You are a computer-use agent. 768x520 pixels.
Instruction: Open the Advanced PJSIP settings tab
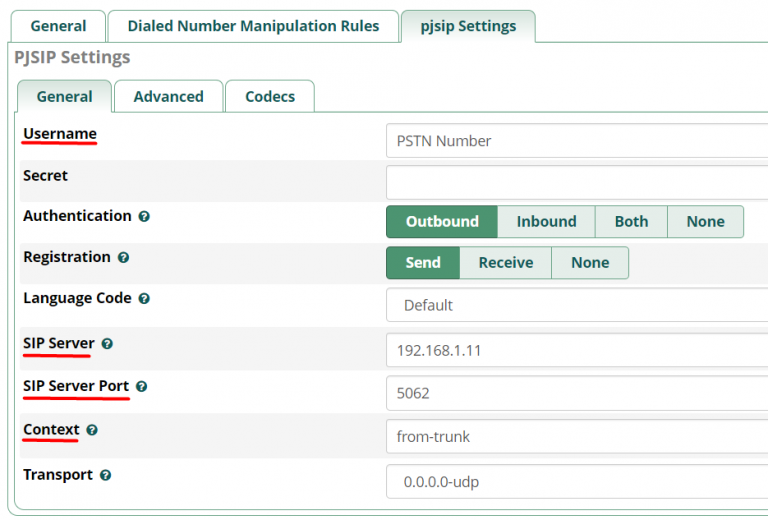point(168,96)
